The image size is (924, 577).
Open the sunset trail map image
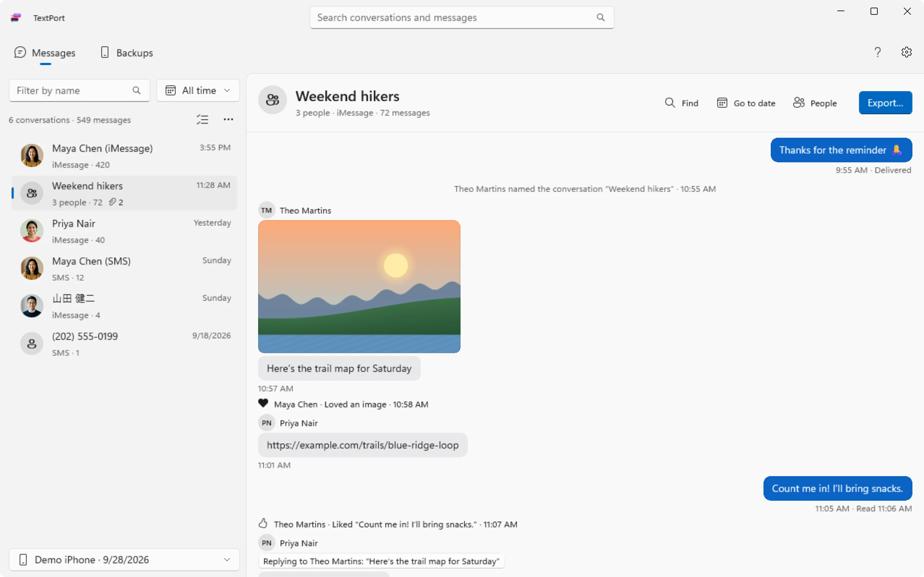click(x=359, y=287)
